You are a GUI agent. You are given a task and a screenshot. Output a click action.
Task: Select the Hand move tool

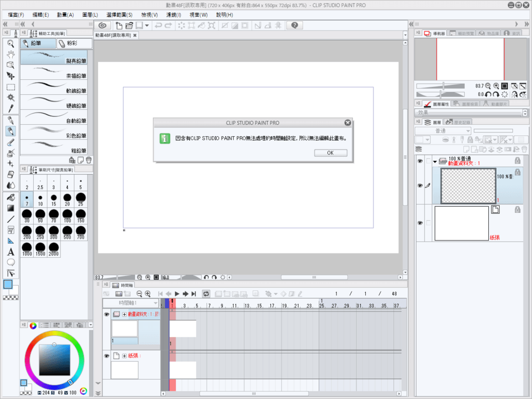point(11,54)
